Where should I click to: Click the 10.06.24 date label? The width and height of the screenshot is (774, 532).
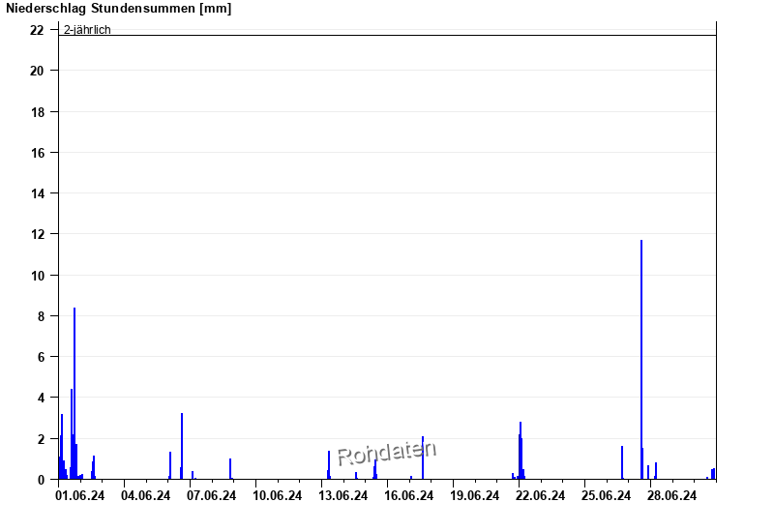pos(277,496)
